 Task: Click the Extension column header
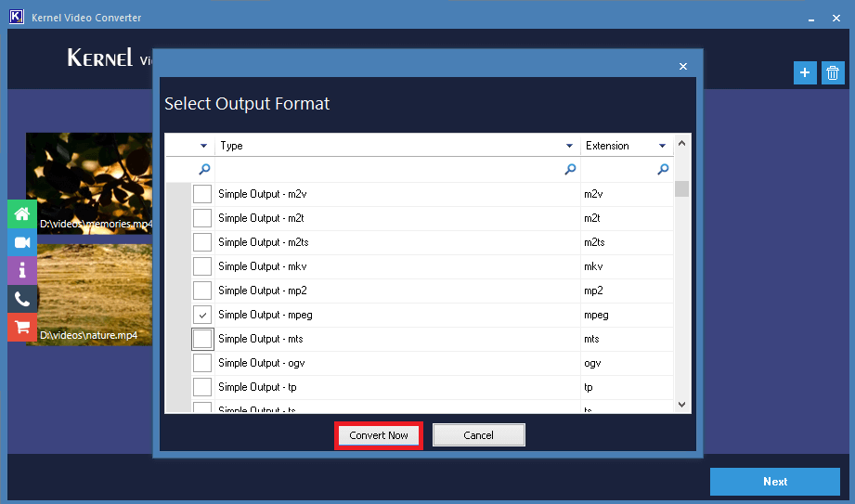coord(627,146)
